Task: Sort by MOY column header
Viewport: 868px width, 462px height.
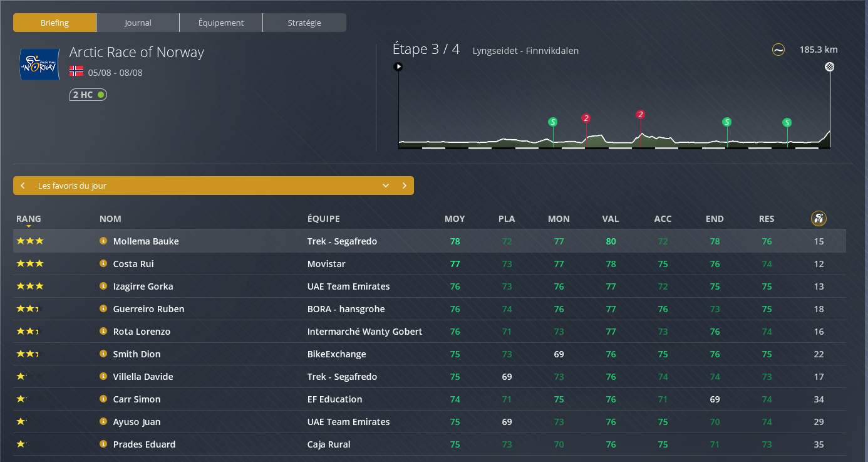Action: pos(455,219)
